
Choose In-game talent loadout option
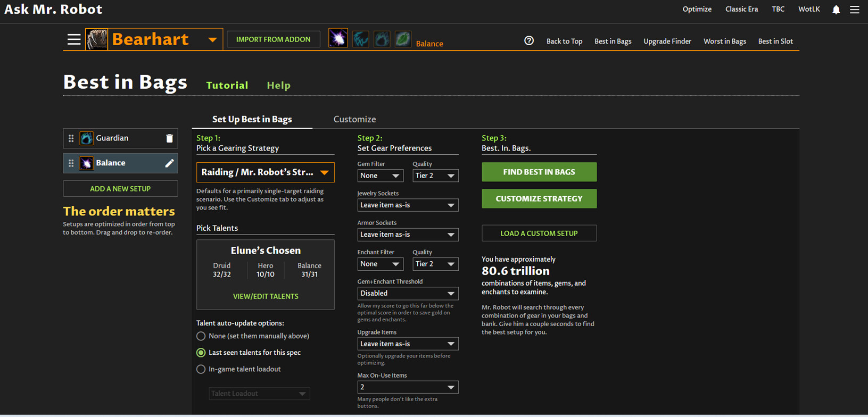click(x=201, y=369)
